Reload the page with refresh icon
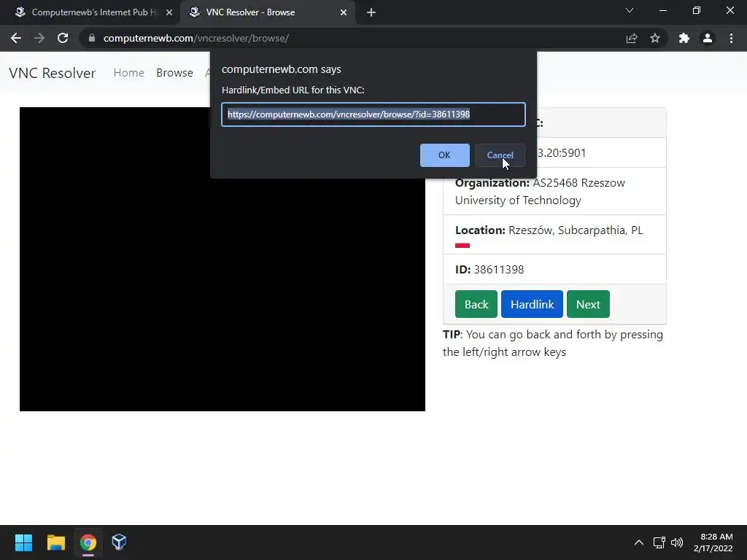The width and height of the screenshot is (747, 560). point(63,38)
